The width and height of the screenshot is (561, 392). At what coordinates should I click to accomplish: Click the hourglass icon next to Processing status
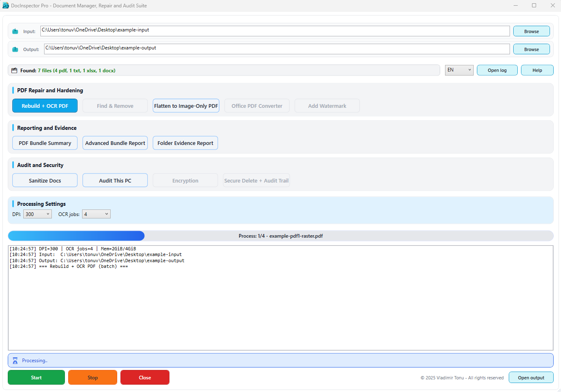pos(15,360)
